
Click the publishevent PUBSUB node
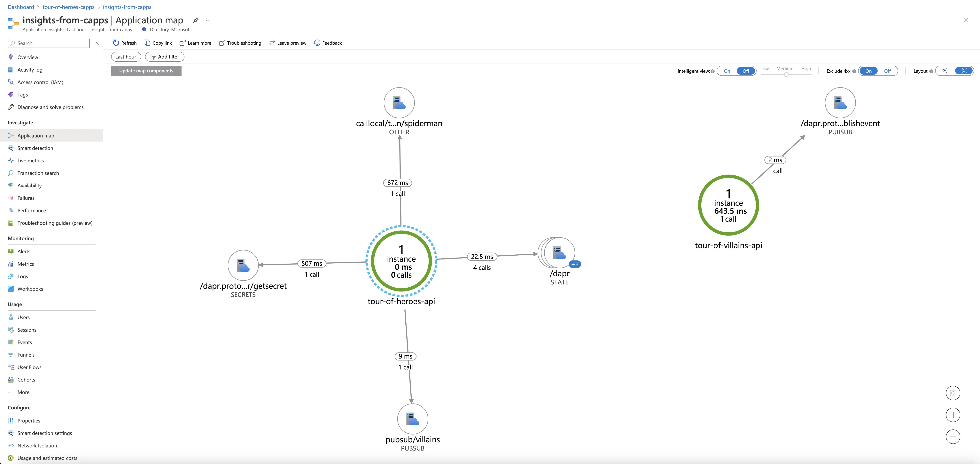pos(840,103)
